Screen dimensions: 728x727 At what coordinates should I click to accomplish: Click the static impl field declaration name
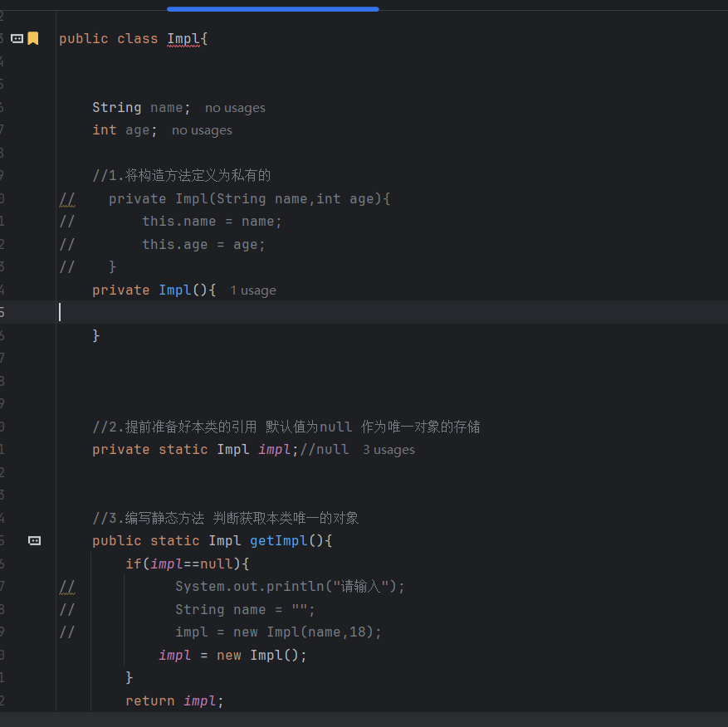pyautogui.click(x=274, y=450)
